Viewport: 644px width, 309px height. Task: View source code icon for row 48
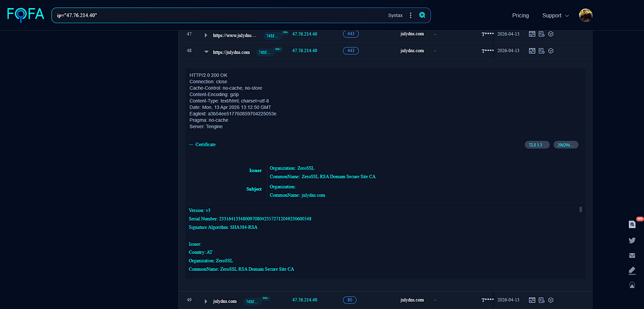point(532,51)
